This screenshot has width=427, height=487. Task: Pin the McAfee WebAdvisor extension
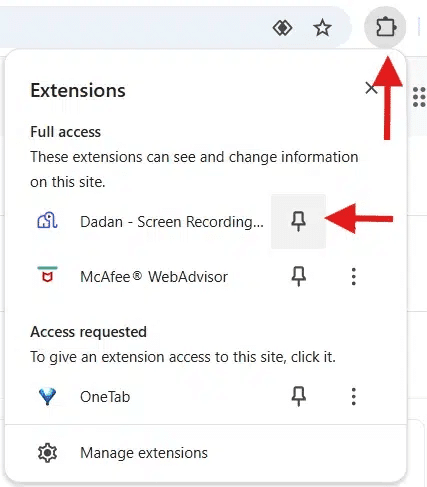299,276
